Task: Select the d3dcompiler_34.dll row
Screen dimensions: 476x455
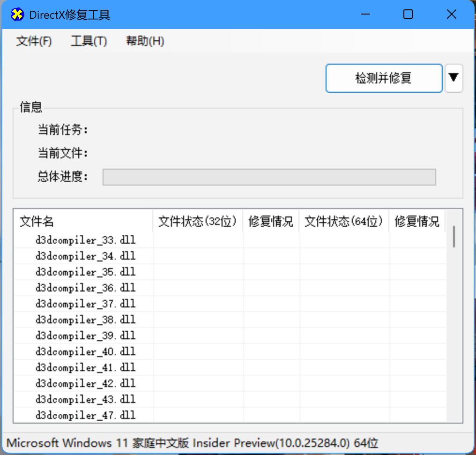Action: (x=230, y=256)
